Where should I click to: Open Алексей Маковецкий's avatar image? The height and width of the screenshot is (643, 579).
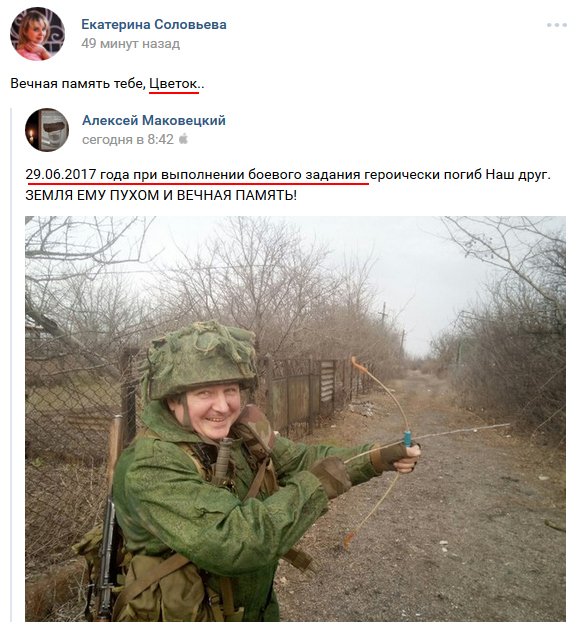coord(47,130)
